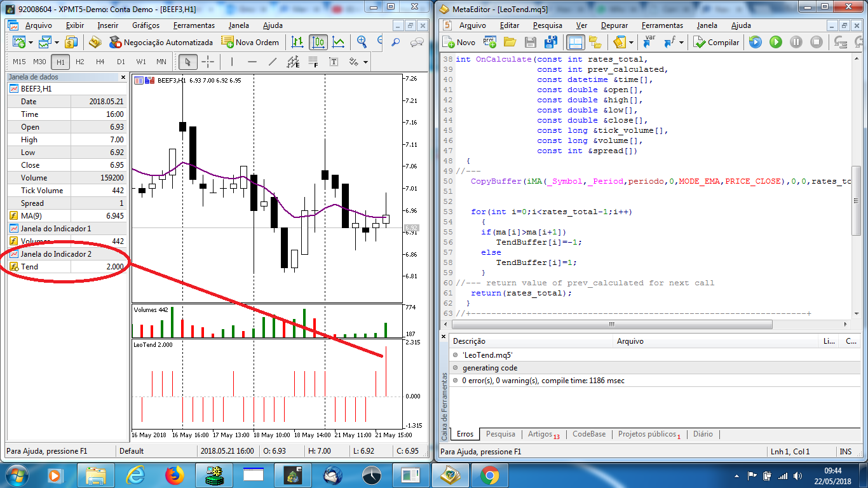868x488 pixels.
Task: Open the Artigos tab
Action: [544, 434]
